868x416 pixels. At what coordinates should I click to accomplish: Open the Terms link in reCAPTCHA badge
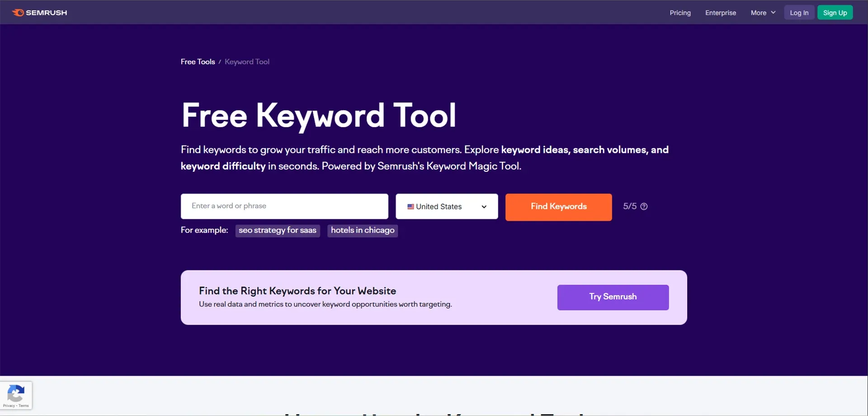coord(24,406)
